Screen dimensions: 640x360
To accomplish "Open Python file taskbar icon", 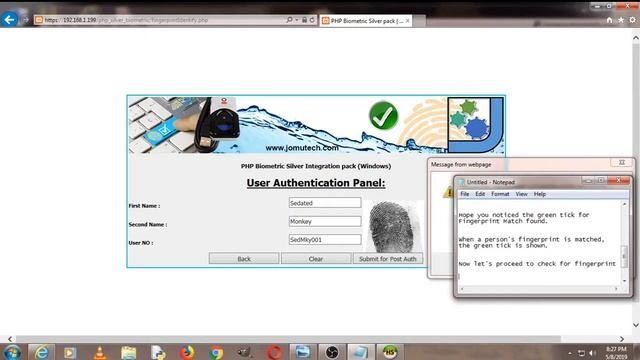I will pyautogui.click(x=158, y=352).
